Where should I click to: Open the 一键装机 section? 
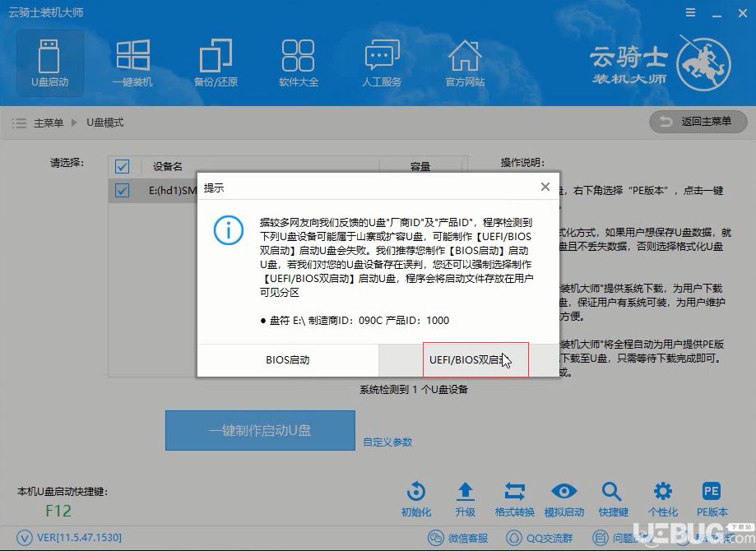(132, 63)
